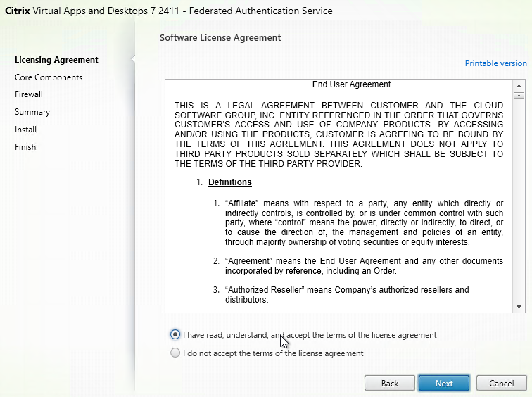Select the Licensing Agreement step
Viewport: 532px width, 397px height.
pyautogui.click(x=56, y=60)
